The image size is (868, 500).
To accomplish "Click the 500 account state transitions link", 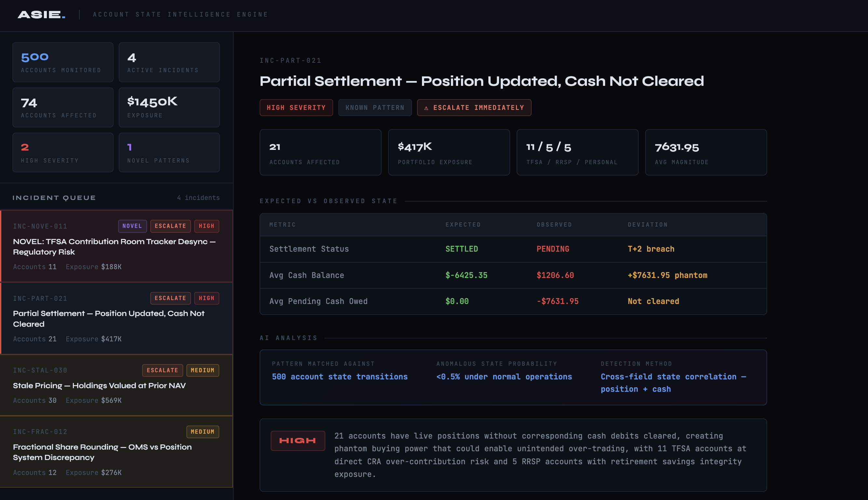I will [340, 377].
